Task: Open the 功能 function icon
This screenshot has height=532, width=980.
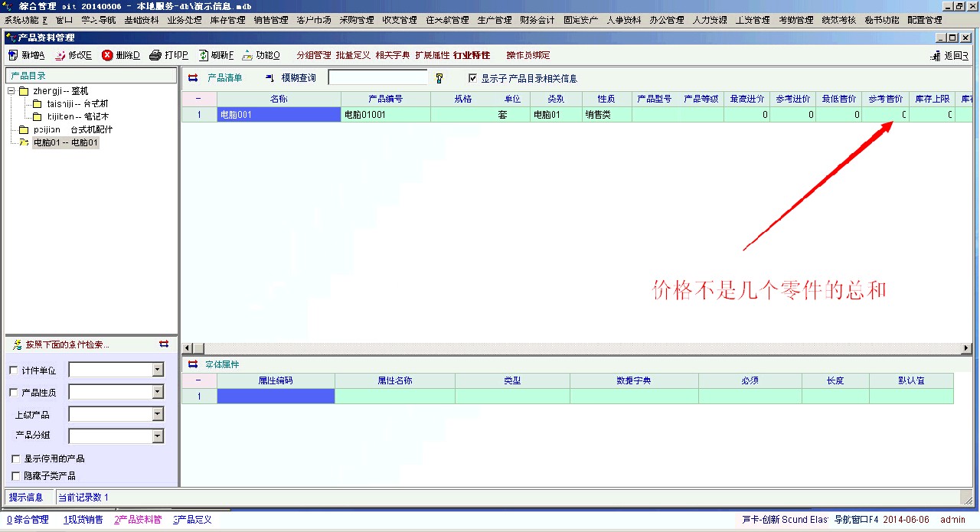Action: [x=247, y=55]
